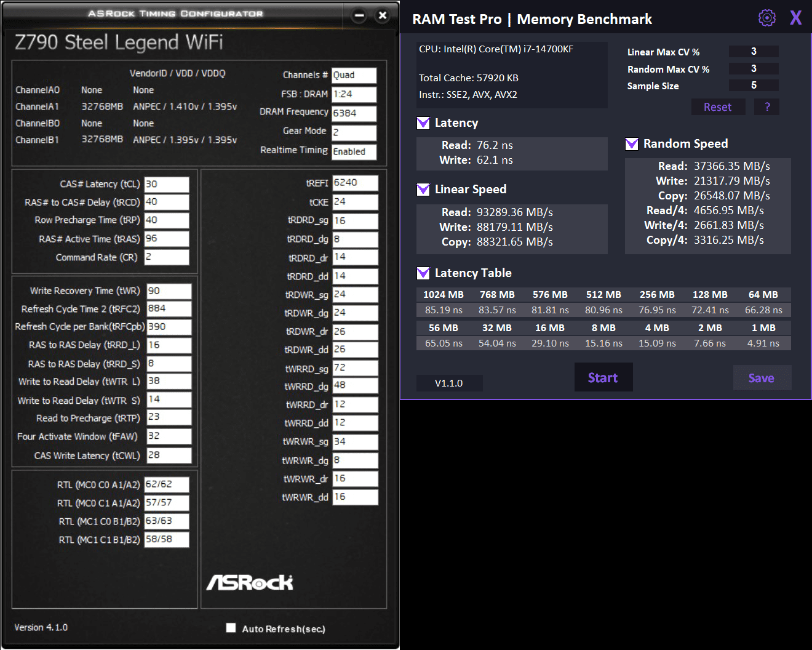The height and width of the screenshot is (650, 812).
Task: Select the tRDWR_dr value field
Action: [x=355, y=332]
